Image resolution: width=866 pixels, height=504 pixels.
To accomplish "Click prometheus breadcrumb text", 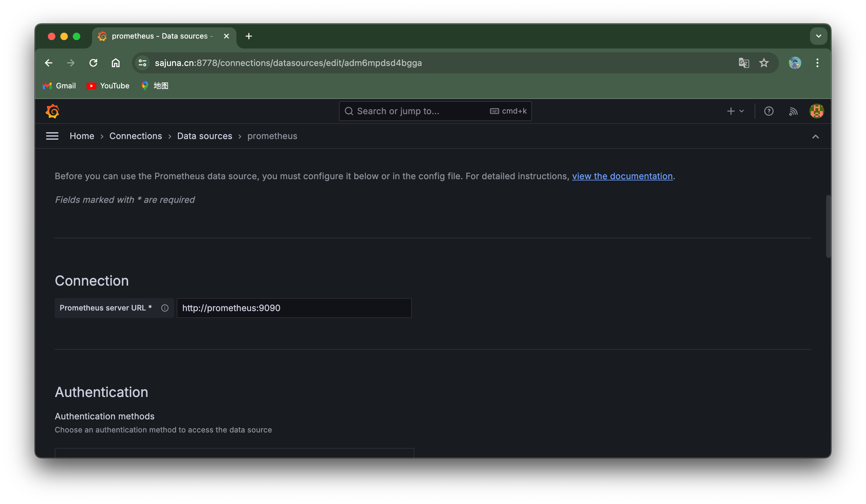I will [x=272, y=136].
